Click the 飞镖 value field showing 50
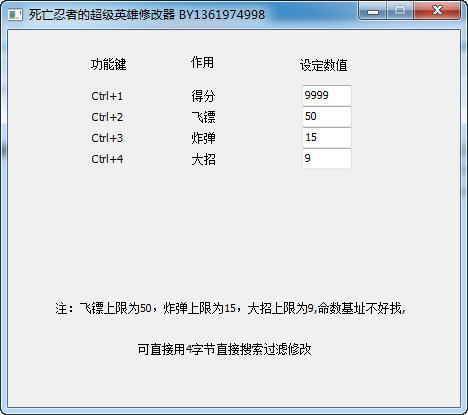The height and width of the screenshot is (415, 468). tap(327, 117)
